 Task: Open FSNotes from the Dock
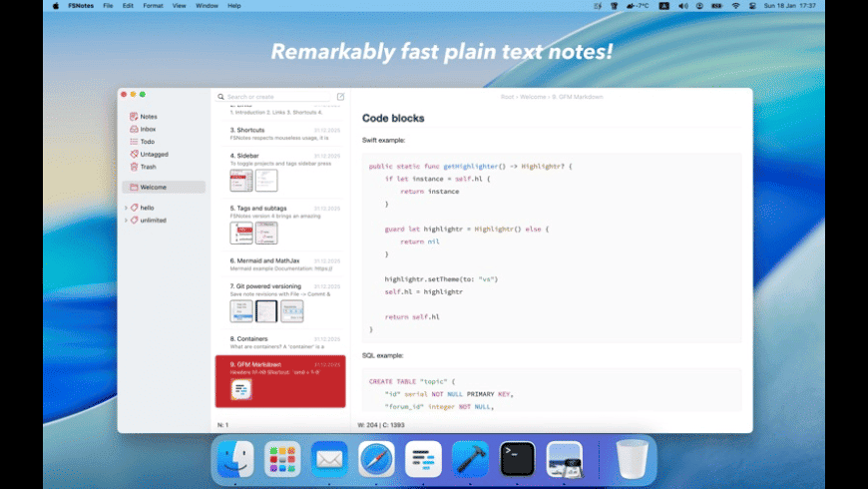(423, 459)
